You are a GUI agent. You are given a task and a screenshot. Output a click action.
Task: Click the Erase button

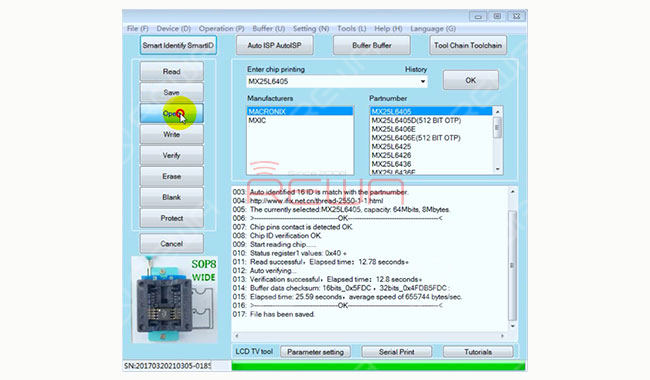172,176
